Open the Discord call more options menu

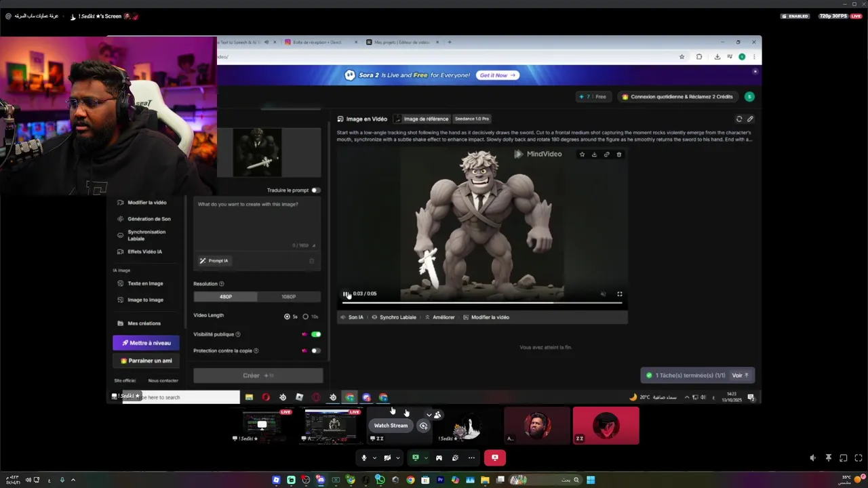(471, 458)
